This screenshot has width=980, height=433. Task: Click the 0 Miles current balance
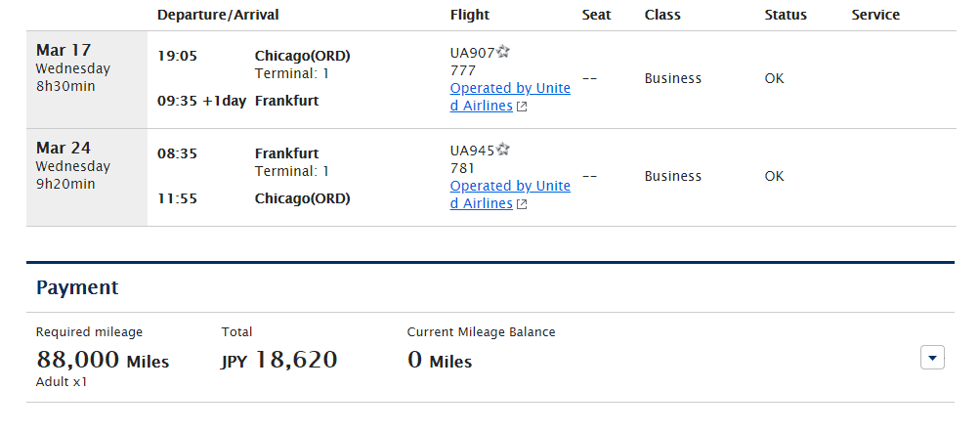pos(440,360)
